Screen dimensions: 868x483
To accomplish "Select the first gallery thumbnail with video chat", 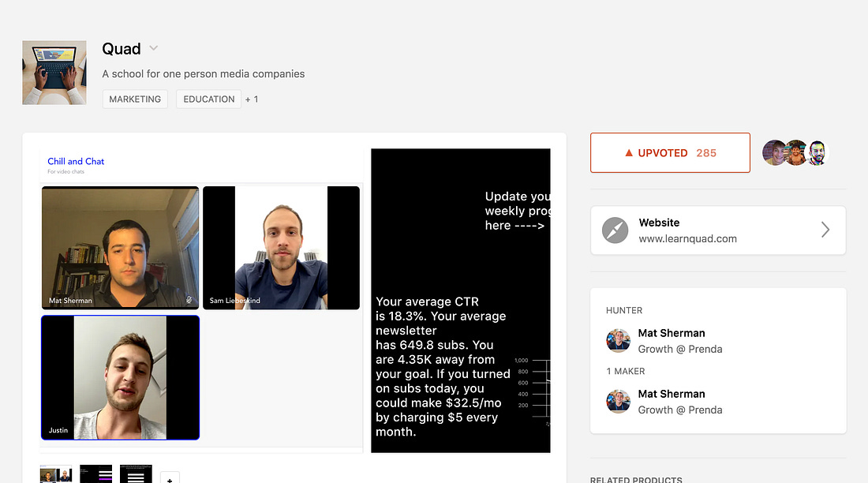I will [56, 474].
